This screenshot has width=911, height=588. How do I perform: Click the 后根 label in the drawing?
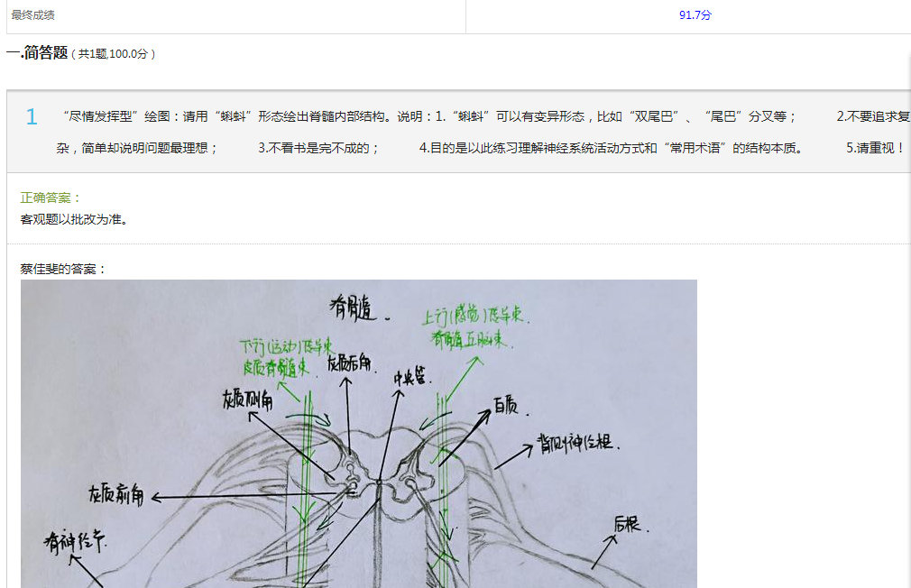627,523
